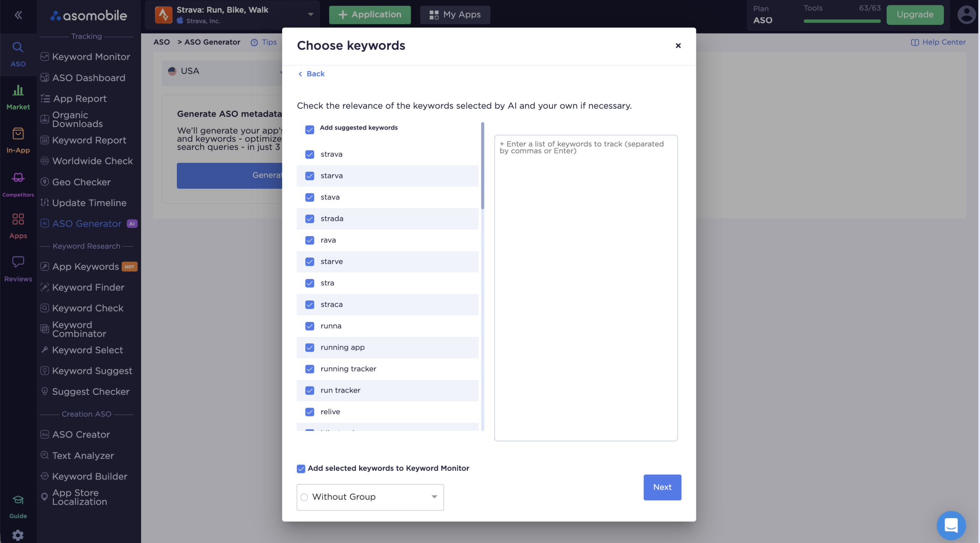
Task: Uncheck the runna keyword
Action: coord(310,326)
